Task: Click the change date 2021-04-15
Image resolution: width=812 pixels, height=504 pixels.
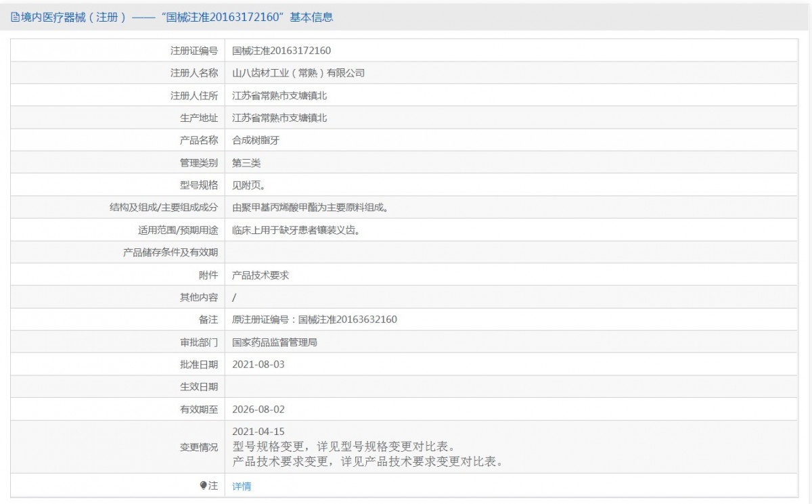Action: point(258,432)
